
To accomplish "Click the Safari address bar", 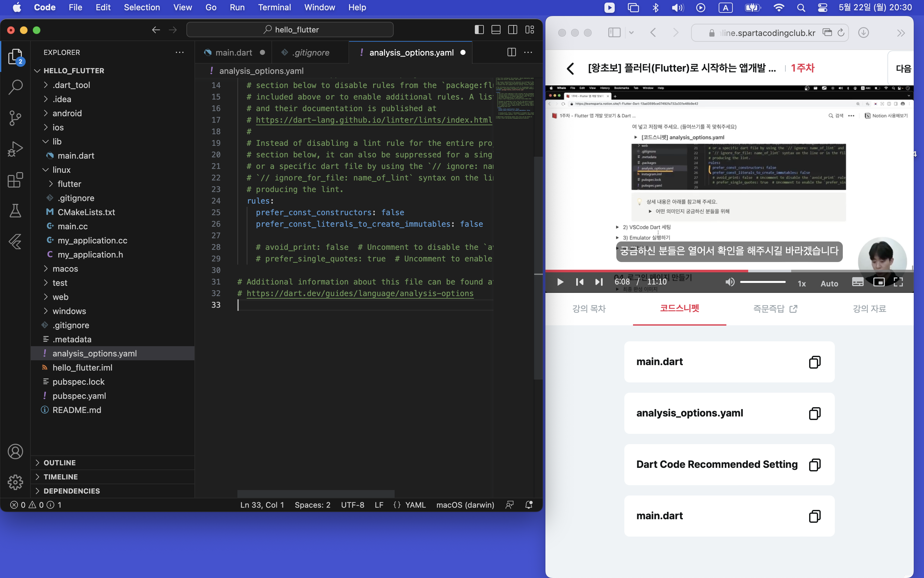I will click(x=770, y=33).
